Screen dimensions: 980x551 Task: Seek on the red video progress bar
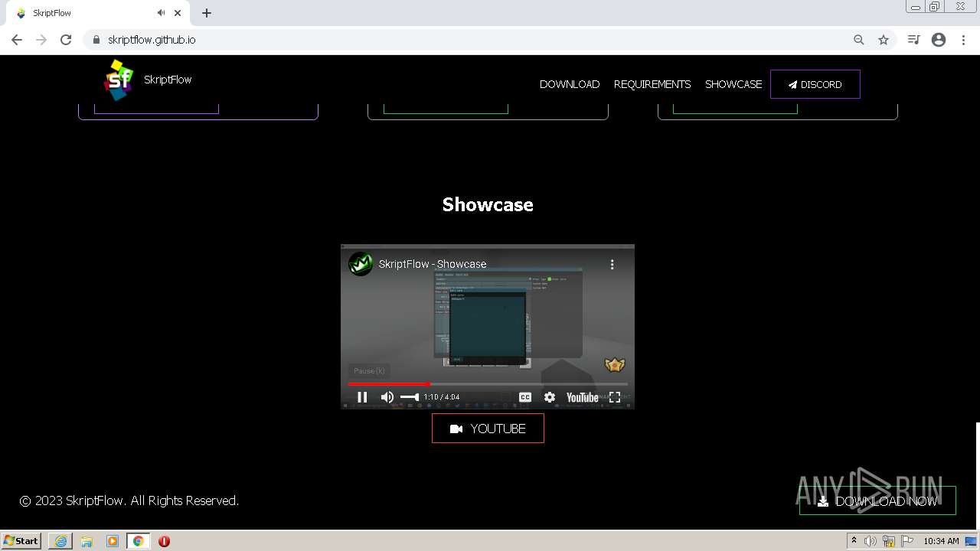tap(488, 384)
